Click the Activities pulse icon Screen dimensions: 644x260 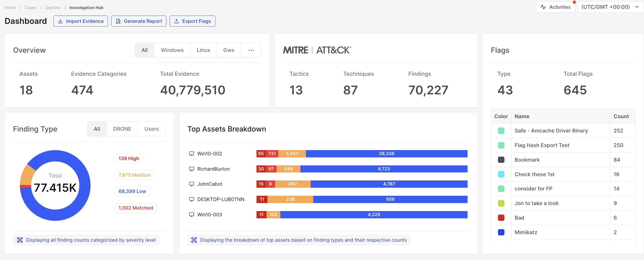point(543,7)
